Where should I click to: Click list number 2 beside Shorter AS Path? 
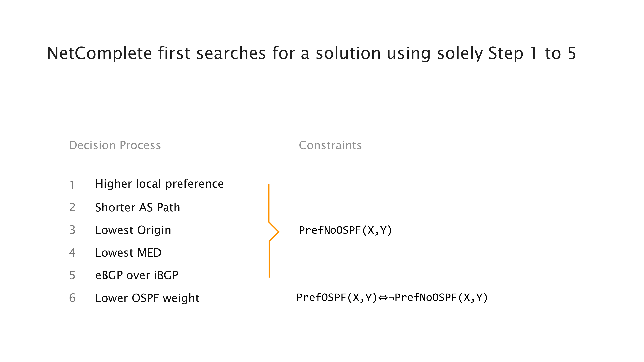click(72, 207)
